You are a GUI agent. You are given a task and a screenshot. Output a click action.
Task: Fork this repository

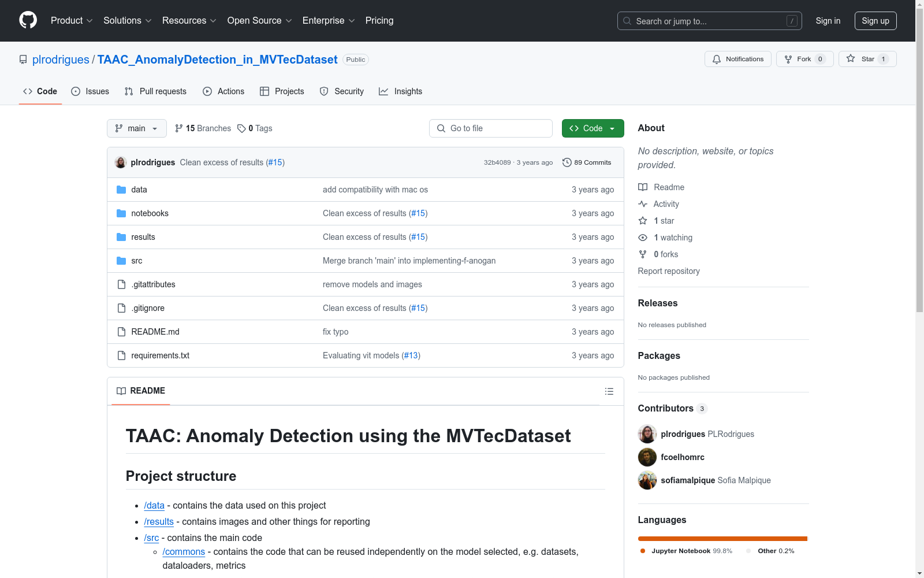[805, 59]
